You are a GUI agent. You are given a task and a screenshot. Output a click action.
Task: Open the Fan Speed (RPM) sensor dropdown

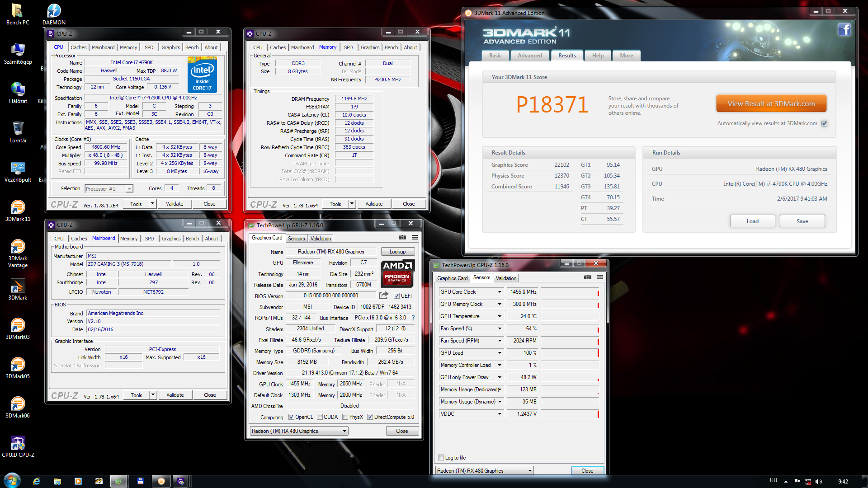500,341
